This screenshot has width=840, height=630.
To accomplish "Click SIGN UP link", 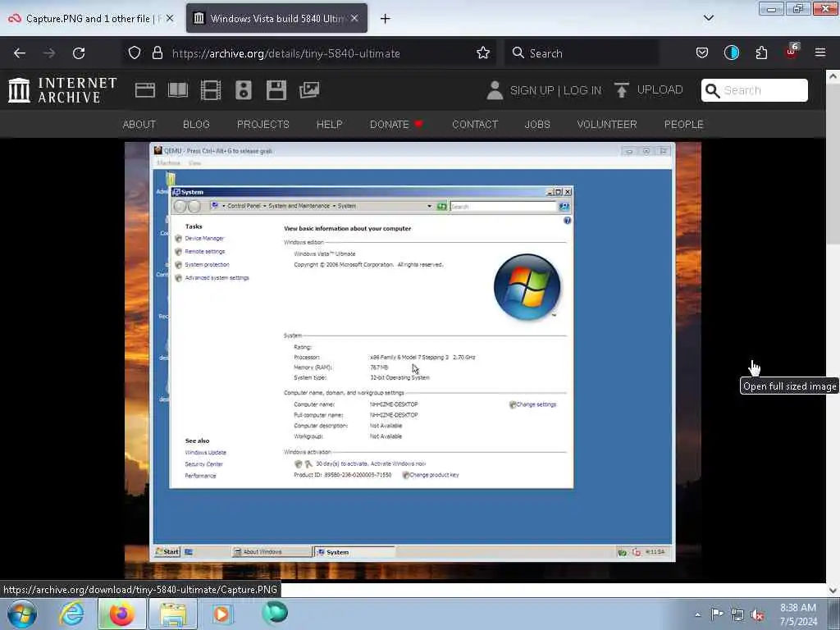I will [x=532, y=90].
